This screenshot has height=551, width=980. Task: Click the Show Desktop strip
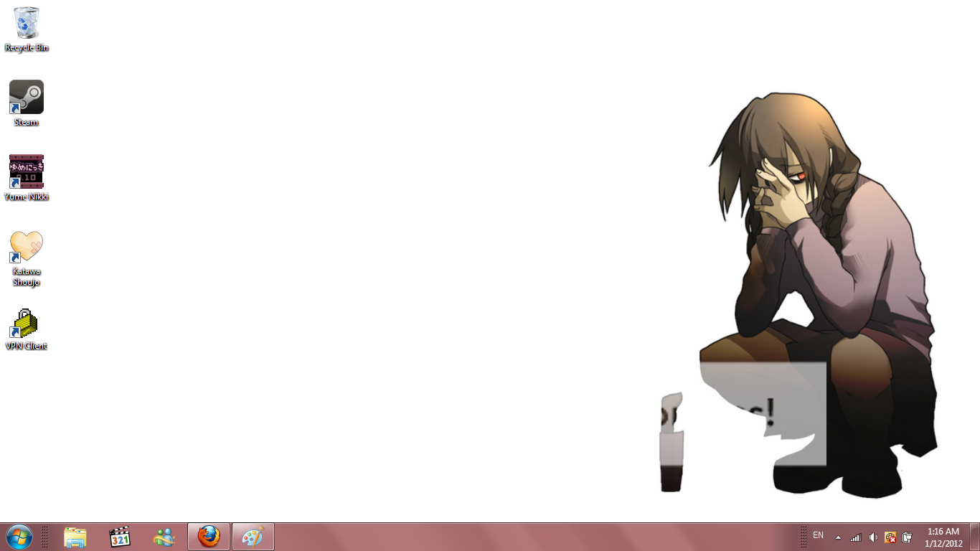coord(975,537)
